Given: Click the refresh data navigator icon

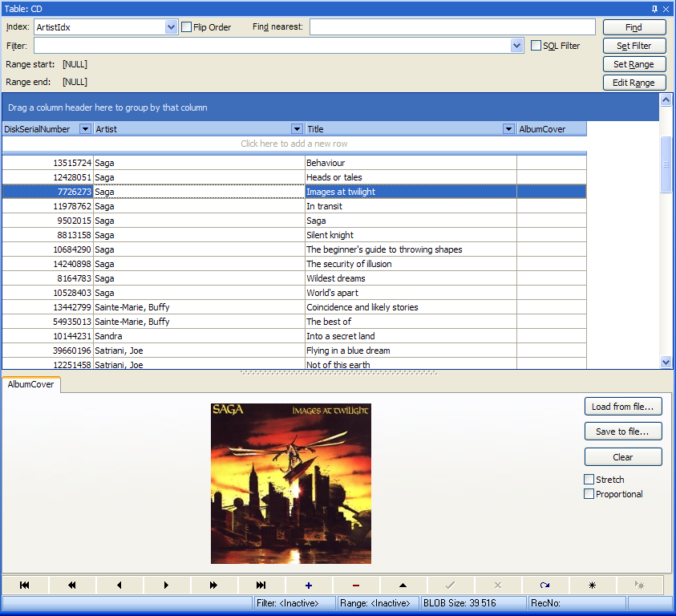Looking at the screenshot, I should (x=545, y=586).
